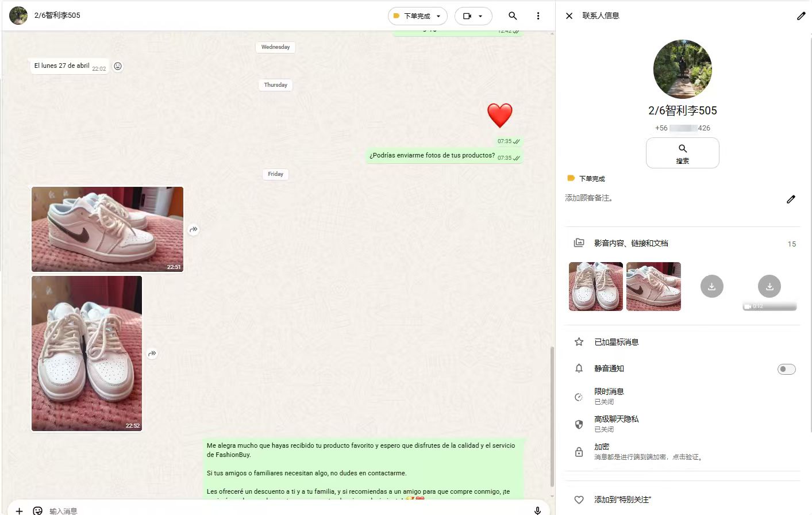Download the third media item
Viewport: 812px width, 515px height.
(x=711, y=286)
